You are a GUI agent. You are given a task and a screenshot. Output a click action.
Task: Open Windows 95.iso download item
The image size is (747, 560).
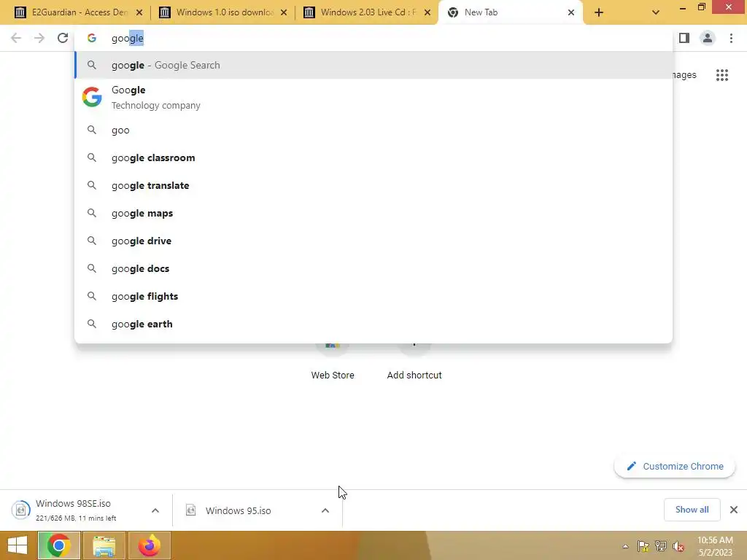(239, 510)
